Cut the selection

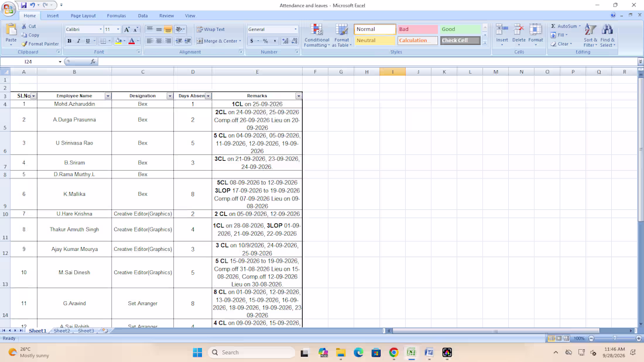pyautogui.click(x=29, y=26)
